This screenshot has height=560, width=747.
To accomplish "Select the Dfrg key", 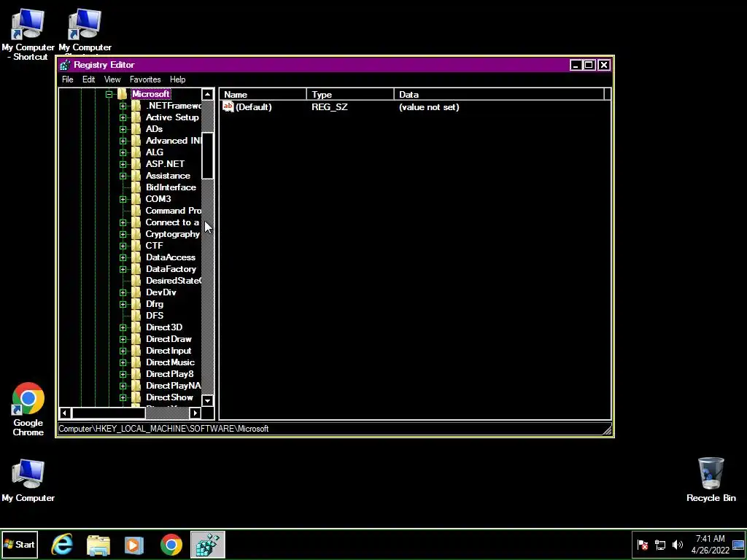I will click(155, 304).
